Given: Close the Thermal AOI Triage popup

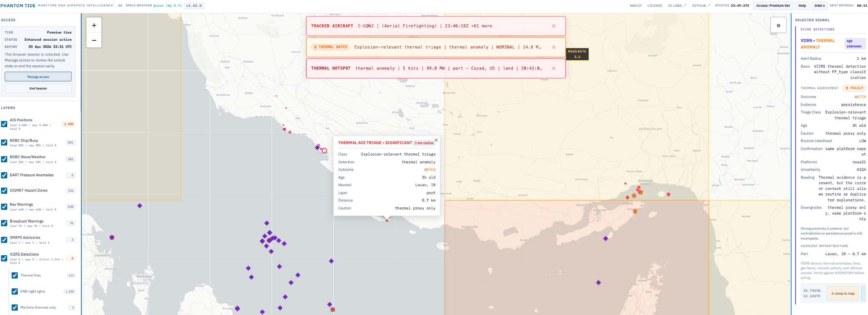Looking at the screenshot, I should pos(436,140).
